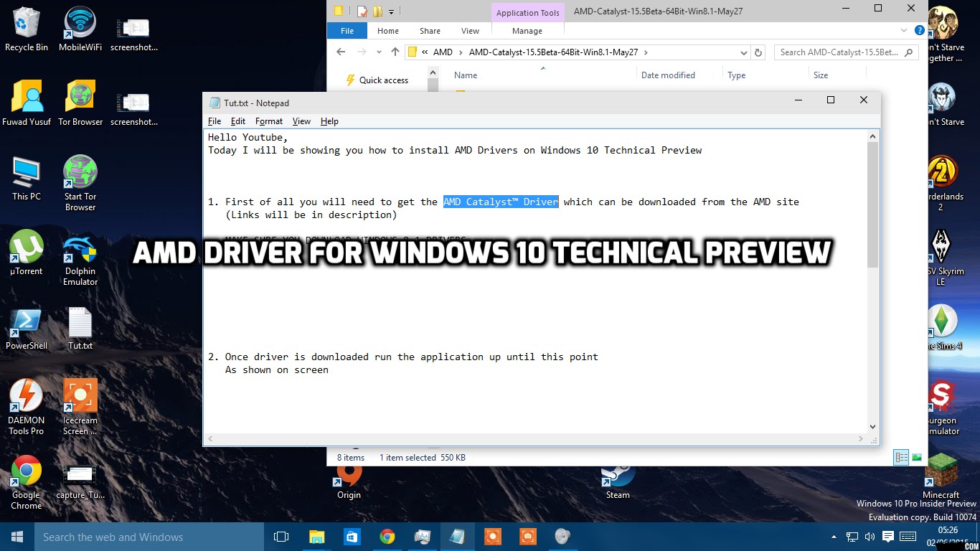Sort files by Date modified column

668,75
